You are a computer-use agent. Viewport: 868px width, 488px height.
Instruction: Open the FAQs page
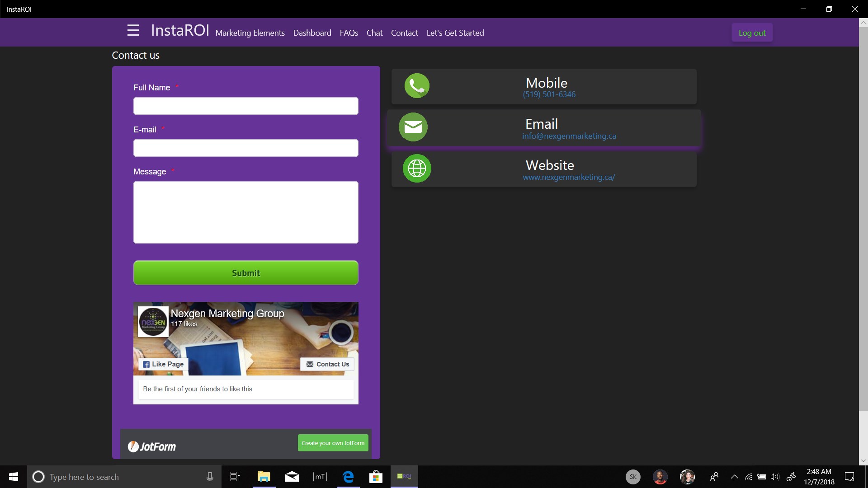pos(349,33)
